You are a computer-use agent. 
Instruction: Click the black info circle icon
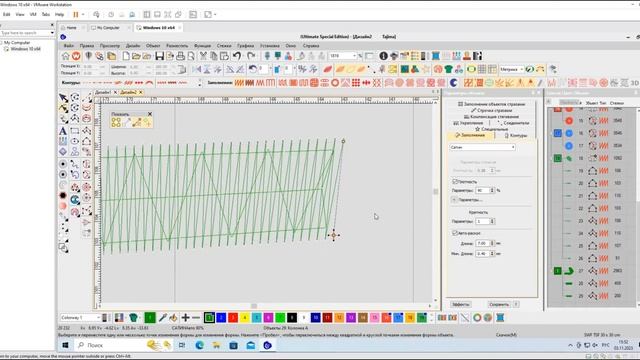point(383,56)
